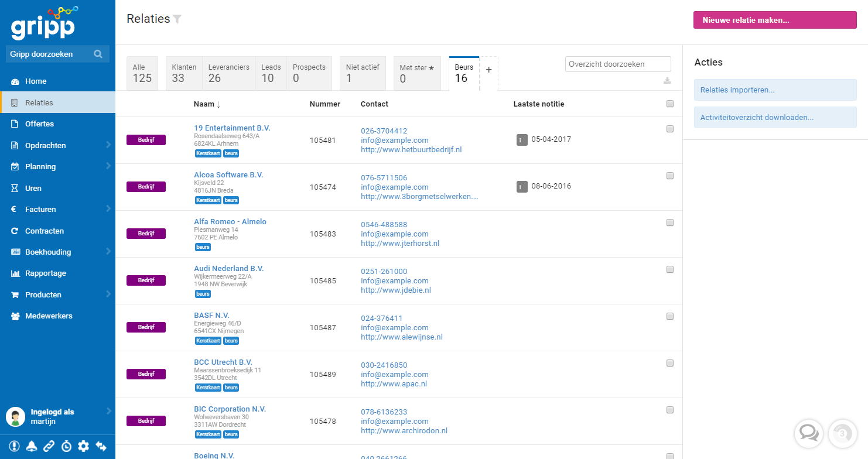Open the Leads tab
The image size is (868, 459).
(x=271, y=73)
